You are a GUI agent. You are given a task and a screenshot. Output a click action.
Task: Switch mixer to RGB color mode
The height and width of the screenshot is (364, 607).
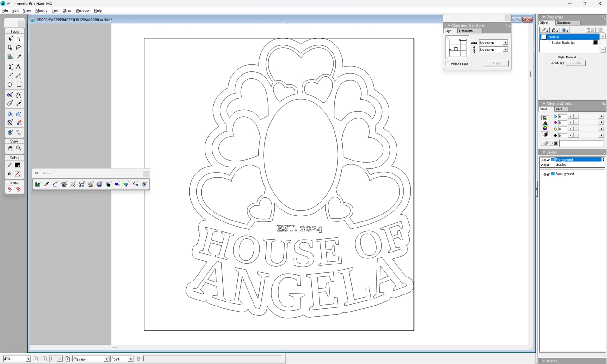(x=545, y=123)
